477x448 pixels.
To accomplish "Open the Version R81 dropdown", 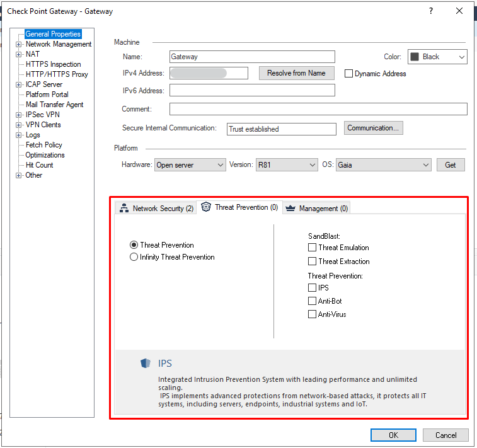I will [x=286, y=165].
